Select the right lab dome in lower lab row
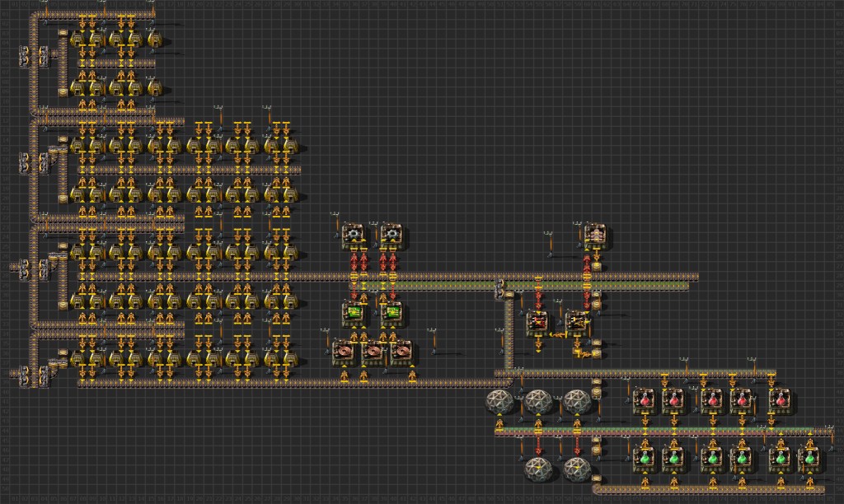Screen dimensions: 844x504 (577, 469)
